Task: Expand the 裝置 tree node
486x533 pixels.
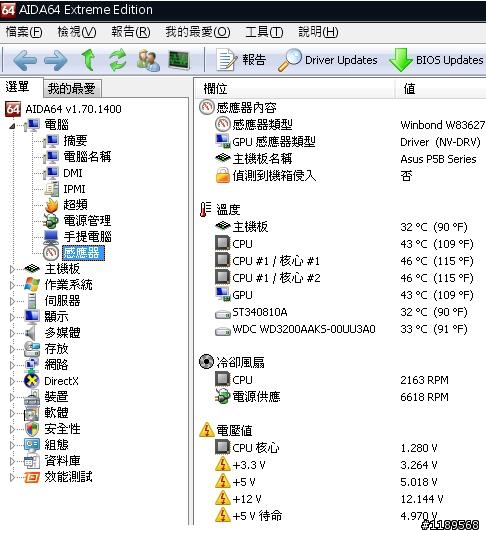Action: pyautogui.click(x=13, y=397)
